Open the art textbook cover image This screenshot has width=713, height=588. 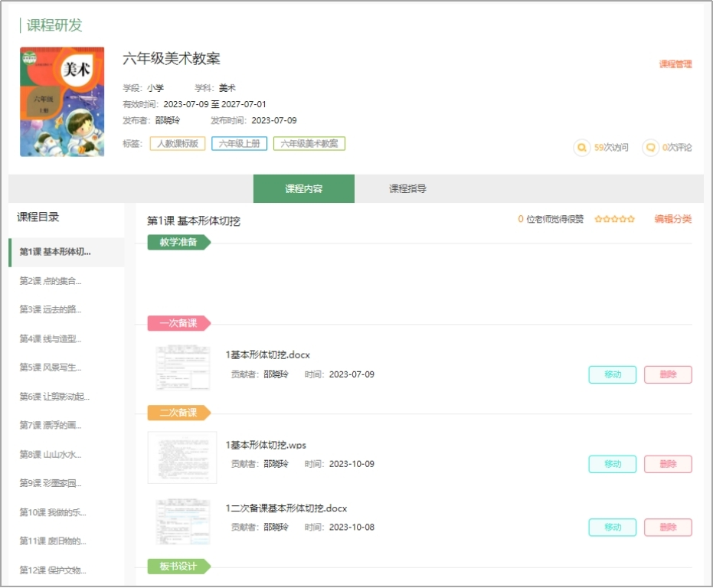[62, 102]
